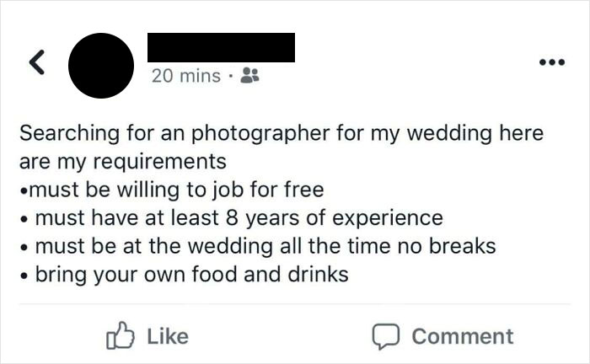Click the friends audience icon beside timestamp
This screenshot has height=364, width=590.
click(x=249, y=76)
